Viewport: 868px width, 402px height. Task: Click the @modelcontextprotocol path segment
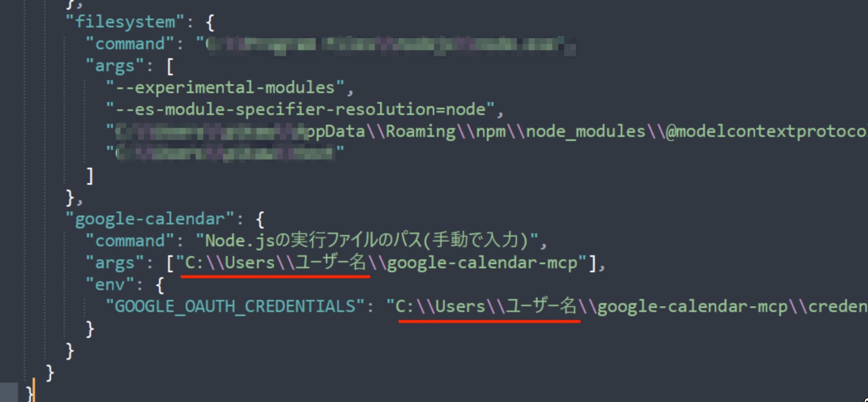click(x=767, y=131)
